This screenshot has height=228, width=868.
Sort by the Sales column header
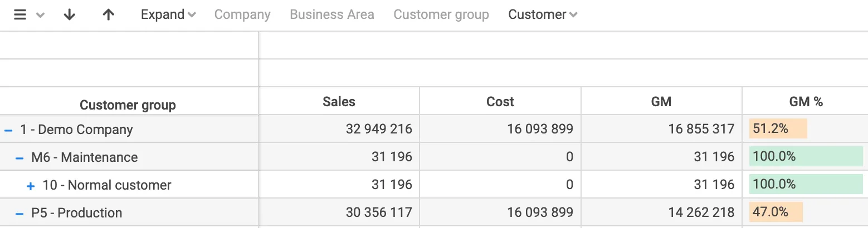(339, 102)
